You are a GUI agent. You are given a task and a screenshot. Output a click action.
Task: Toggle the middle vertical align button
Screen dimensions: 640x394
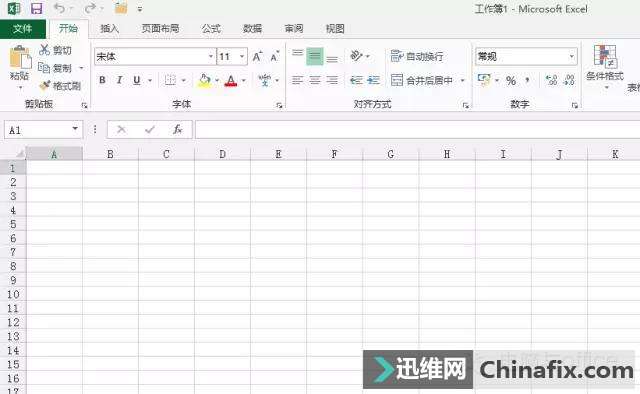point(315,56)
